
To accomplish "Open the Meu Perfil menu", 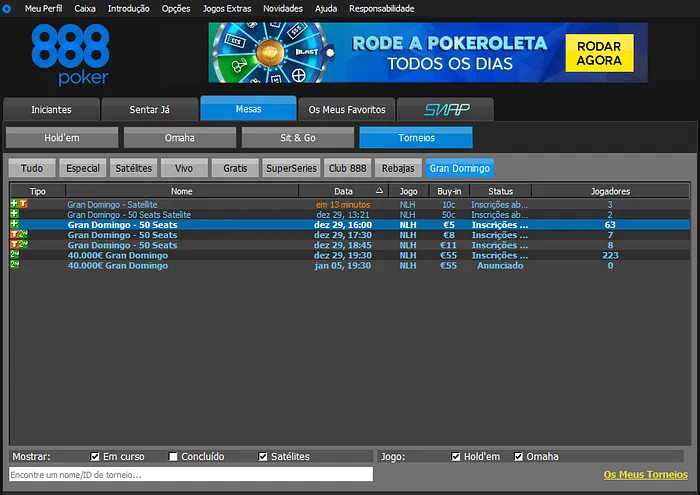I will [x=43, y=8].
